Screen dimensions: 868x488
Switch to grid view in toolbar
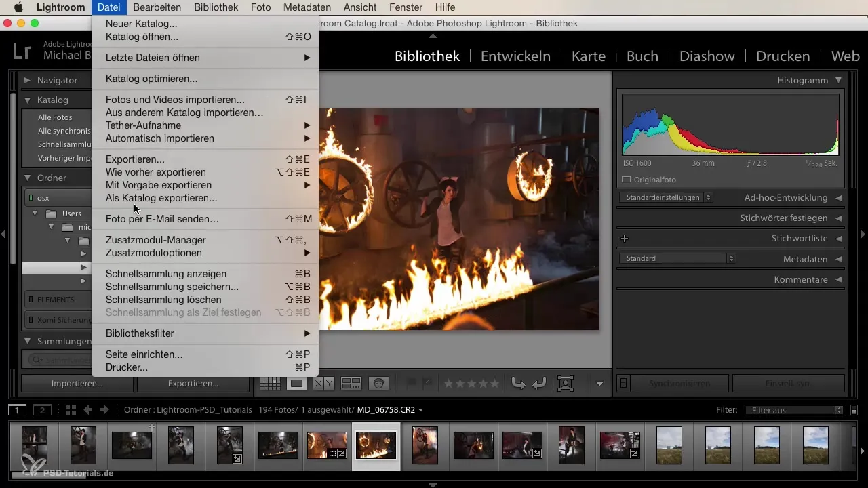tap(270, 384)
